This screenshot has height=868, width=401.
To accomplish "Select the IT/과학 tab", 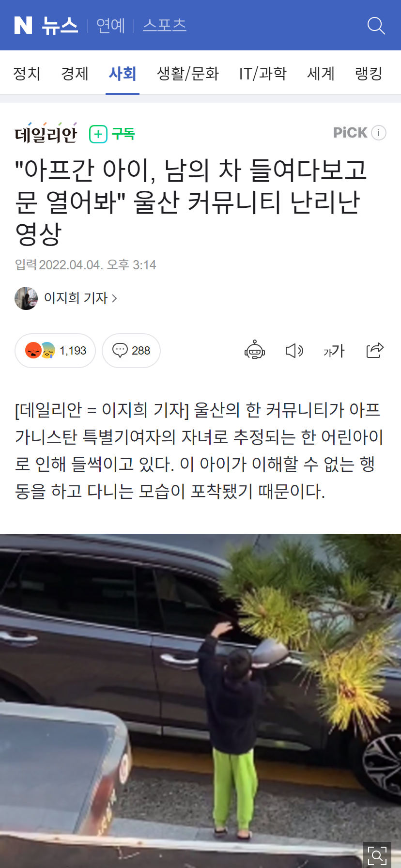I will tap(263, 74).
